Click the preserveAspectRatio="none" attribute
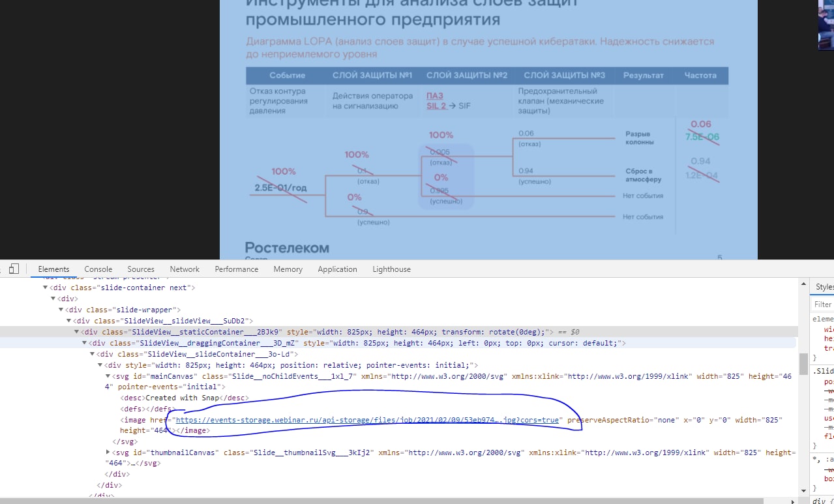This screenshot has height=504, width=834. coord(622,420)
